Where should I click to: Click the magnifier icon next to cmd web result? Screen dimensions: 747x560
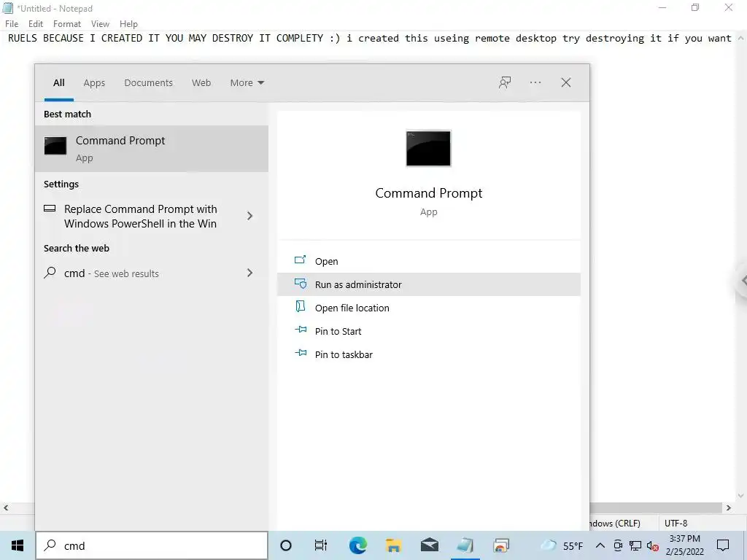(50, 273)
